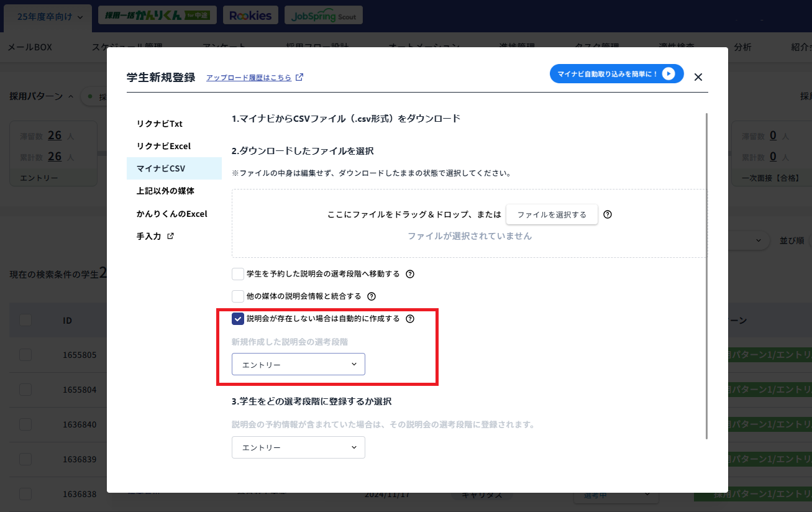Click the help icon next to 説明会が存在しない場合 option

[409, 319]
